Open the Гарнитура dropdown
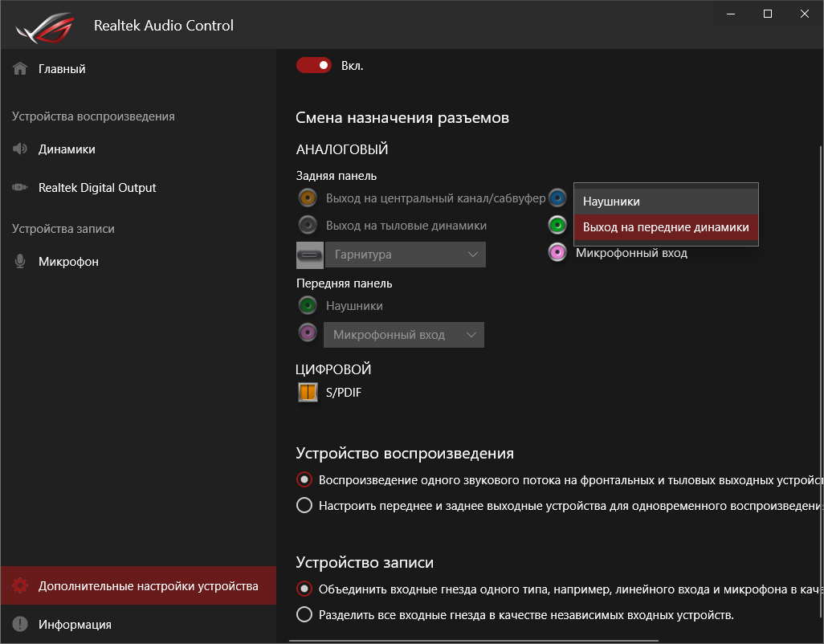The image size is (824, 644). [x=405, y=255]
